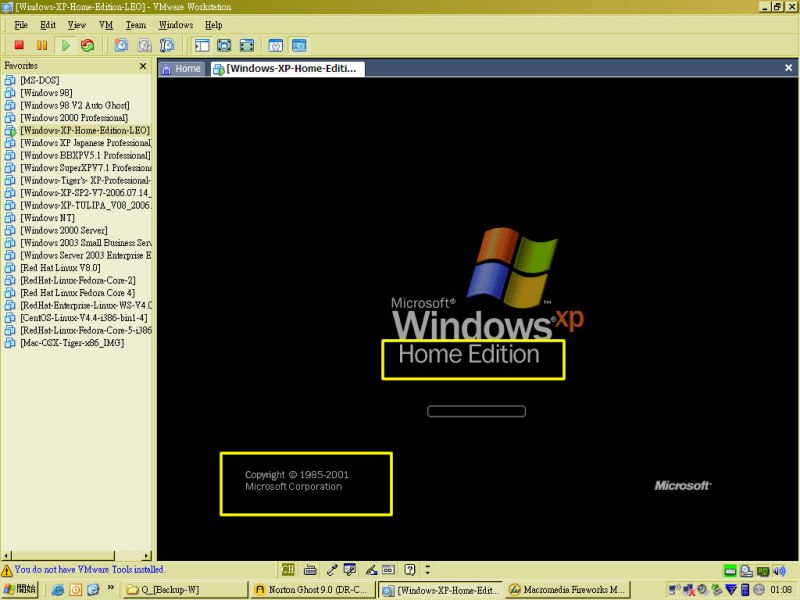The height and width of the screenshot is (600, 800).
Task: Click the Suspend (pause) toolbar button
Action: [x=42, y=45]
